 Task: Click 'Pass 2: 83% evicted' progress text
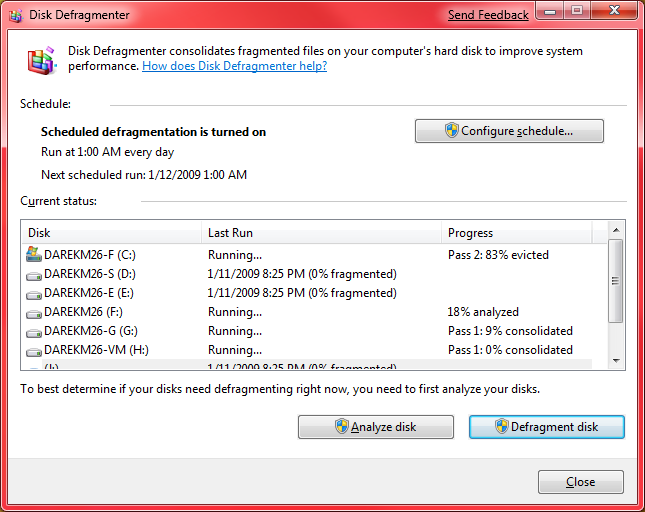point(498,255)
